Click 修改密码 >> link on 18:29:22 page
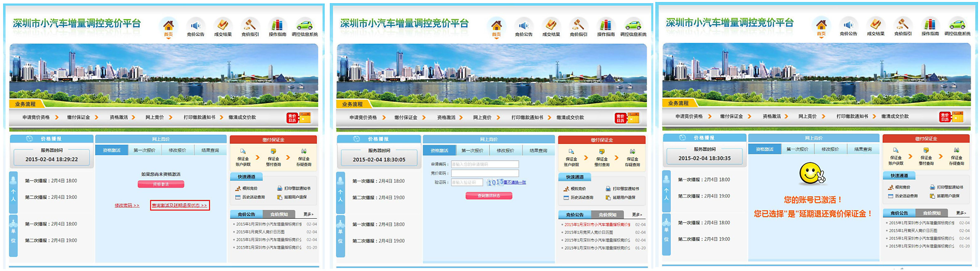Screen dimensions: 980x271 click(127, 205)
